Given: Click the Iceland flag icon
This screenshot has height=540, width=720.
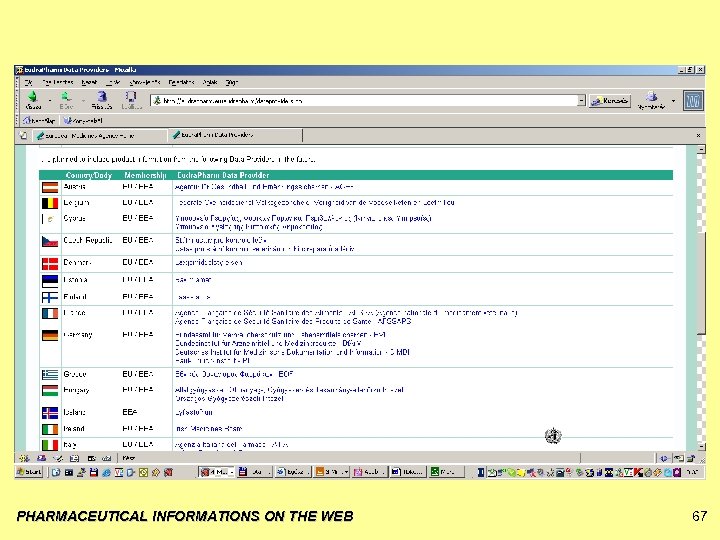Looking at the screenshot, I should click(50, 413).
